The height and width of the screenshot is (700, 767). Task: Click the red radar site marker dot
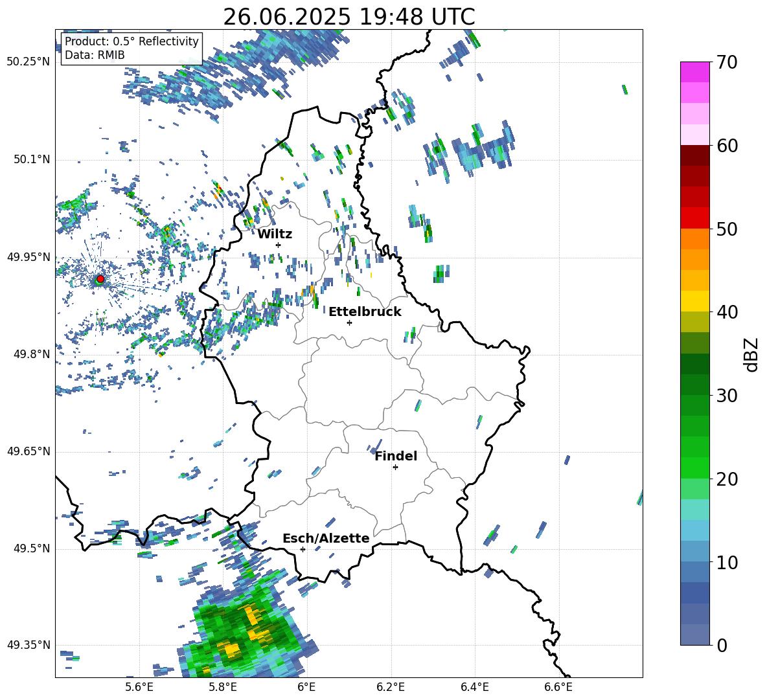(100, 278)
